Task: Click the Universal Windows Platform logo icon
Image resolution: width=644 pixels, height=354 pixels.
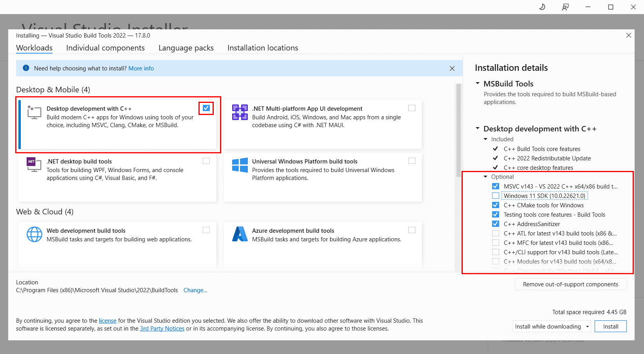Action: tap(240, 165)
